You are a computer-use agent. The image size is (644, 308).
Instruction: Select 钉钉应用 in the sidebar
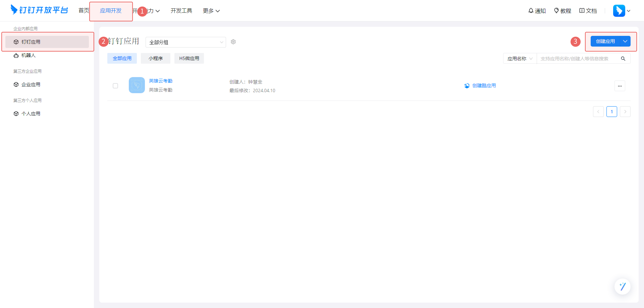coord(47,42)
